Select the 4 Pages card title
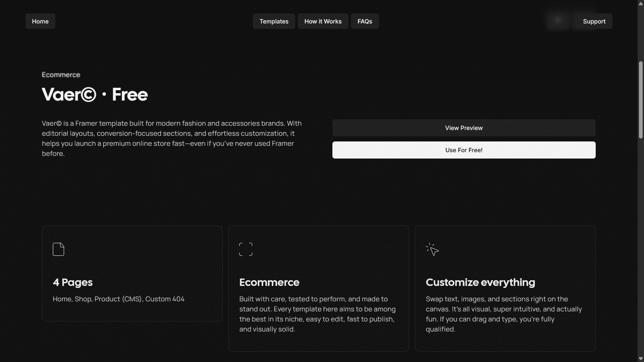Image resolution: width=644 pixels, height=362 pixels. tap(72, 282)
